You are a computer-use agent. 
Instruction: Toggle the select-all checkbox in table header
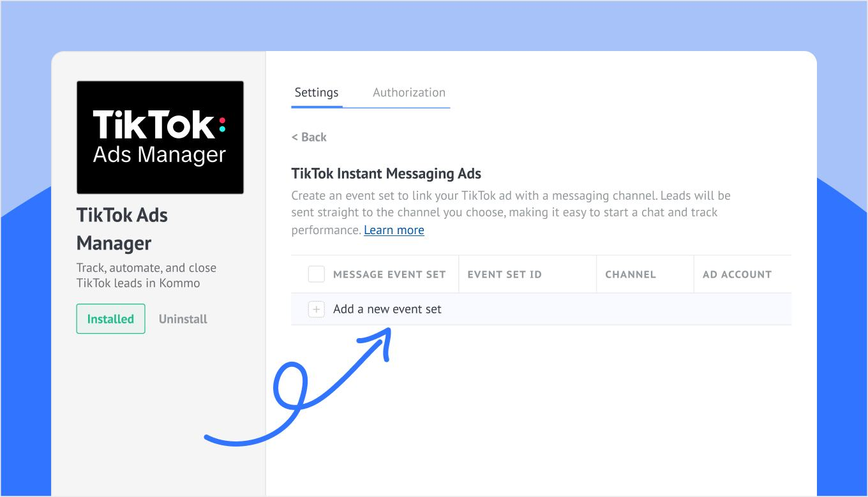click(316, 274)
